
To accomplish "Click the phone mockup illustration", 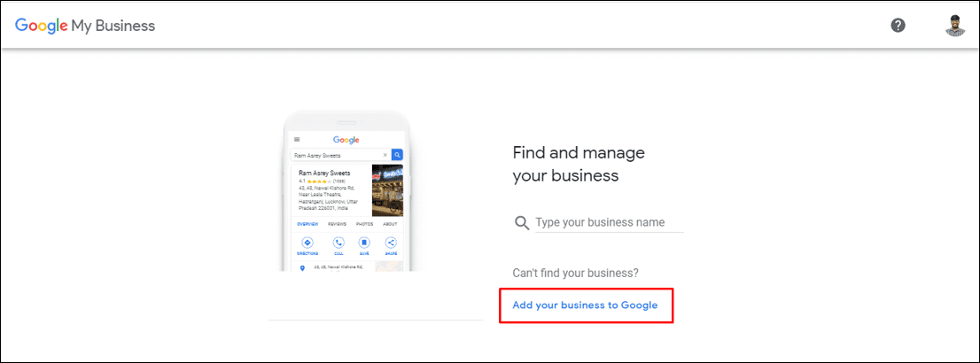I will point(346,191).
